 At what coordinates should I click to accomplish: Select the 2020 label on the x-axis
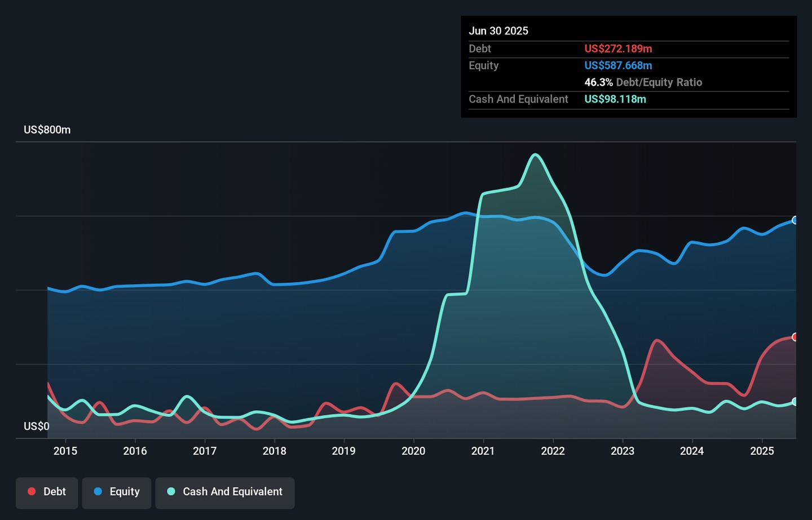pyautogui.click(x=413, y=451)
